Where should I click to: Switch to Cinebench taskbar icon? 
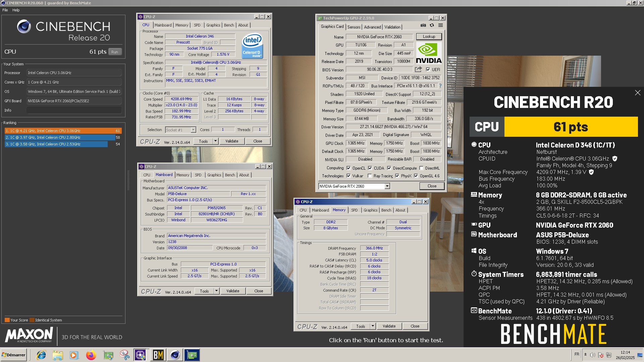pyautogui.click(x=175, y=355)
